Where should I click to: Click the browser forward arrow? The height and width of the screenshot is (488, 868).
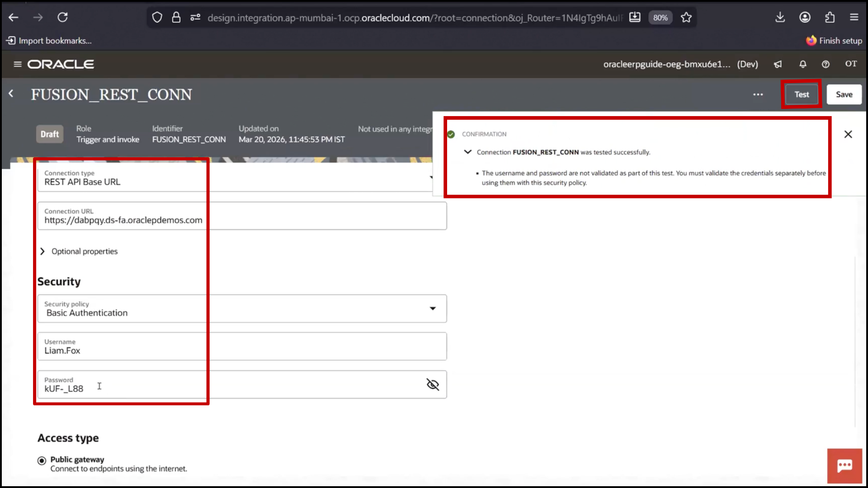click(x=38, y=18)
